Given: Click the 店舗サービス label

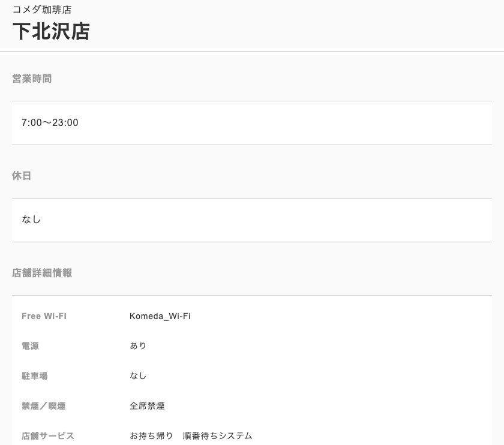Looking at the screenshot, I should [x=48, y=435].
